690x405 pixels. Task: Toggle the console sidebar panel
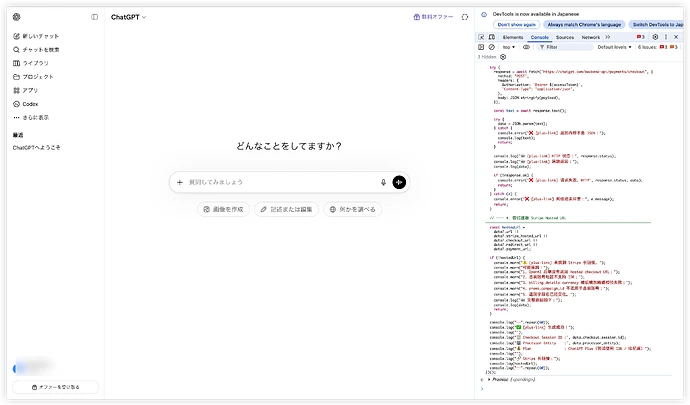(x=481, y=47)
